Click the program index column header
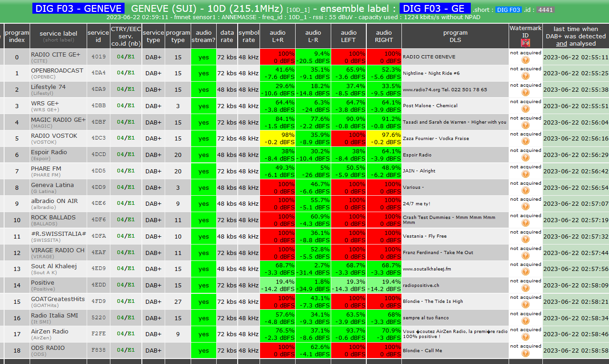Viewport: 609px width, 364px height. coord(17,36)
